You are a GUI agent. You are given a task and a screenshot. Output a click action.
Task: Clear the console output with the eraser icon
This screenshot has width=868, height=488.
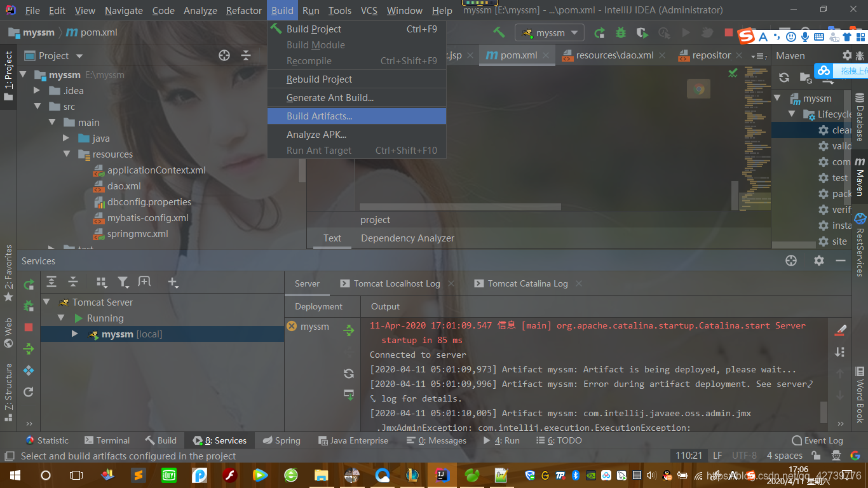[841, 330]
